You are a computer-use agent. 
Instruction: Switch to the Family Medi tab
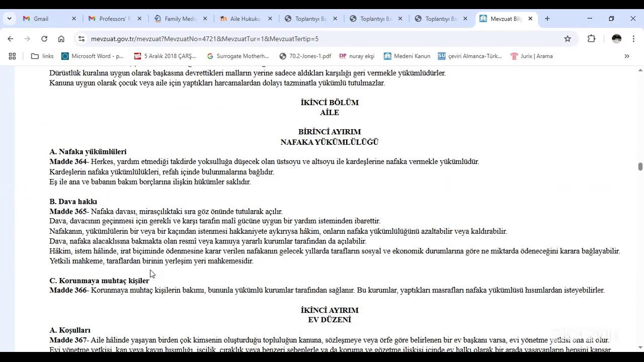tap(180, 19)
